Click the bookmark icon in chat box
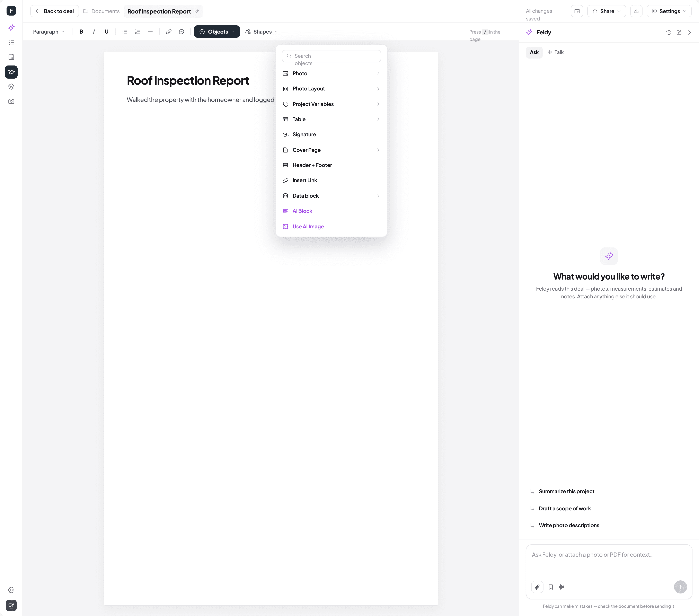Image resolution: width=699 pixels, height=616 pixels. 551,587
